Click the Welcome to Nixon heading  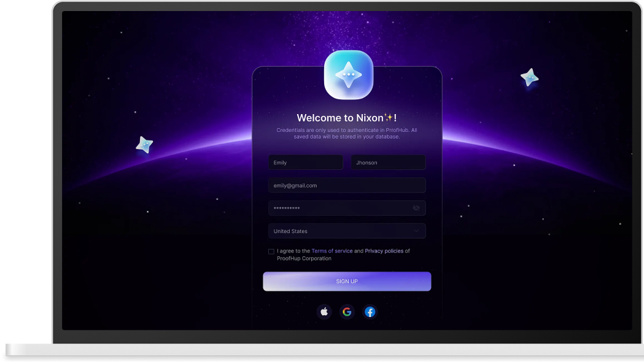[347, 118]
